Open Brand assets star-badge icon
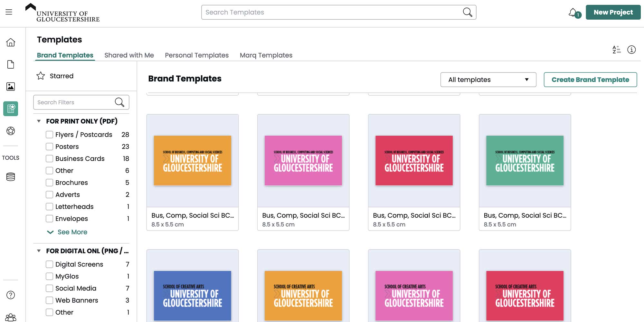This screenshot has height=322, width=644. pos(11,131)
